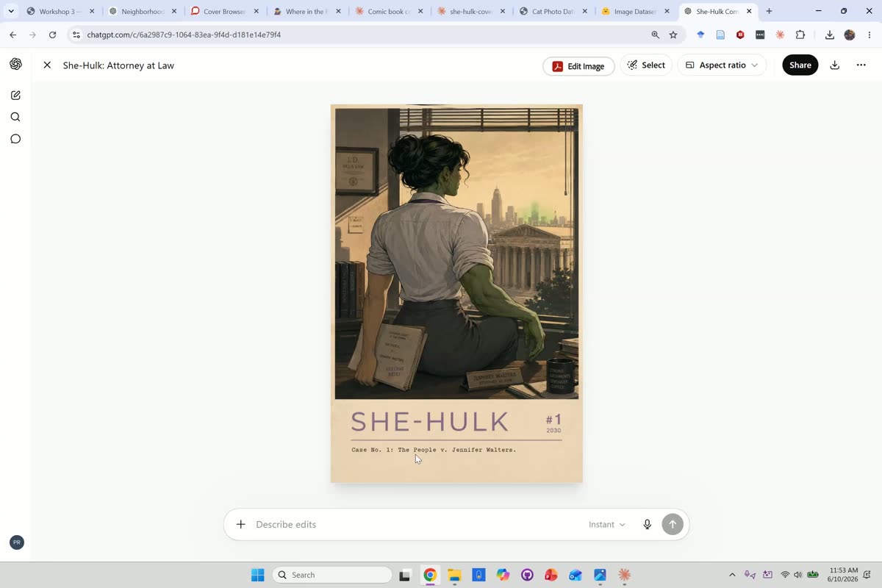882x588 pixels.
Task: Open the PR profile avatar
Action: (x=17, y=542)
